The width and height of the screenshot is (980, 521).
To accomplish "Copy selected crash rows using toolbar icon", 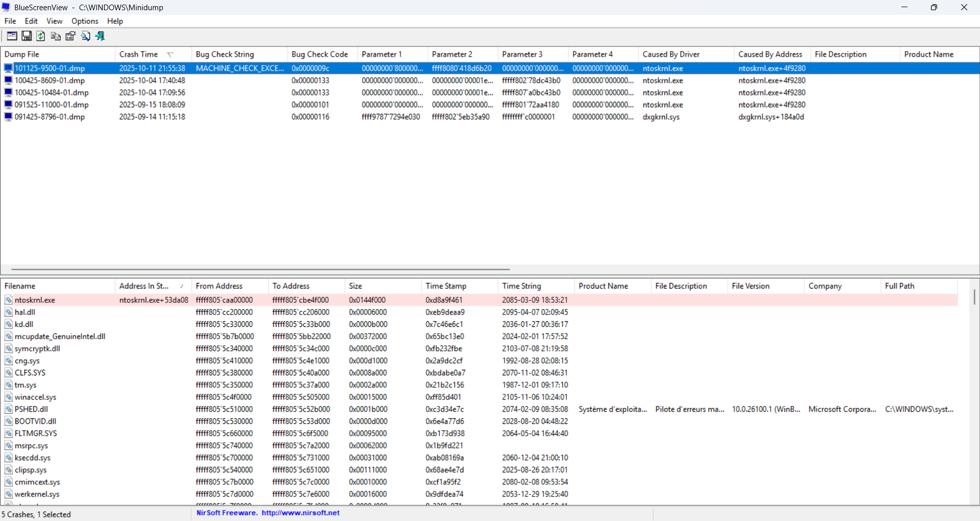I will tap(56, 36).
